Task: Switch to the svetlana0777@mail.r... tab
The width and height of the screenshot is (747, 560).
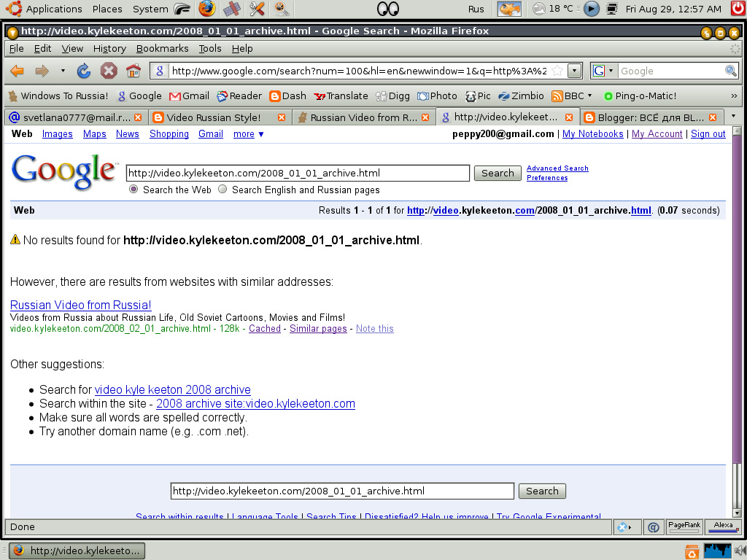Action: pyautogui.click(x=75, y=117)
